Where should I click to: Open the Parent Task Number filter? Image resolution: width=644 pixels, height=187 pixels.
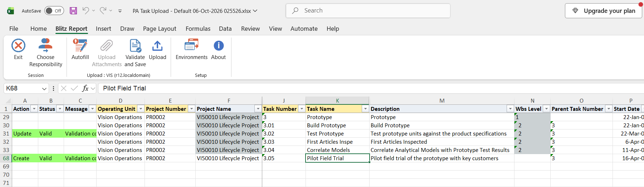click(x=609, y=109)
